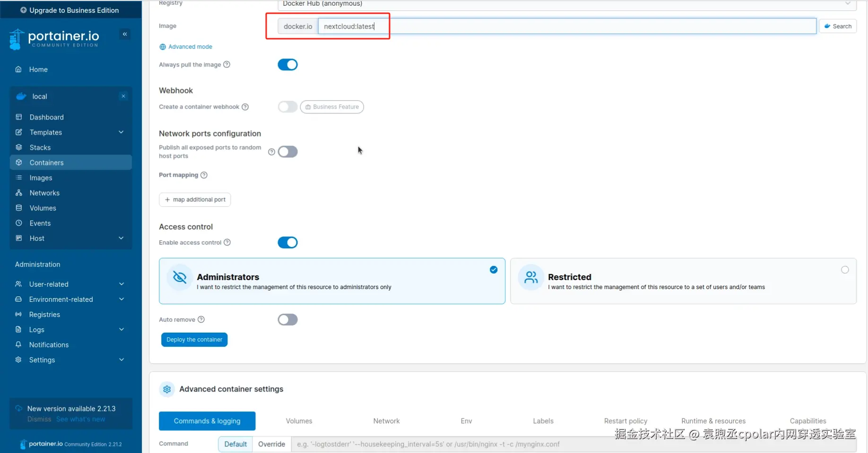The image size is (868, 453).
Task: Click the Stacks layers icon
Action: [x=19, y=147]
